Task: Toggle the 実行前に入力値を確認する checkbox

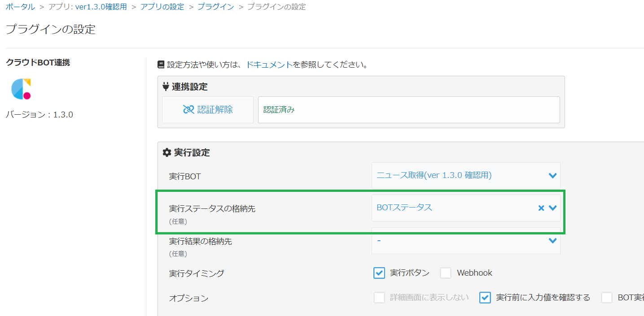Action: [485, 298]
